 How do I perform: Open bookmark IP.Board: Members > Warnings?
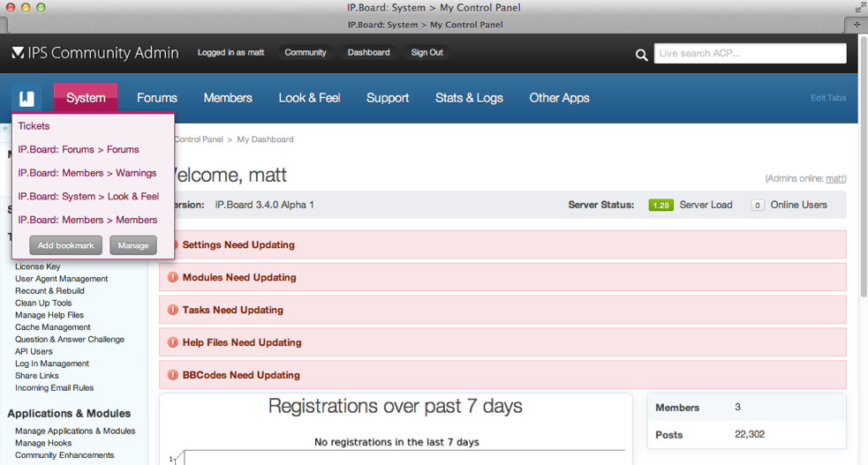pyautogui.click(x=87, y=173)
